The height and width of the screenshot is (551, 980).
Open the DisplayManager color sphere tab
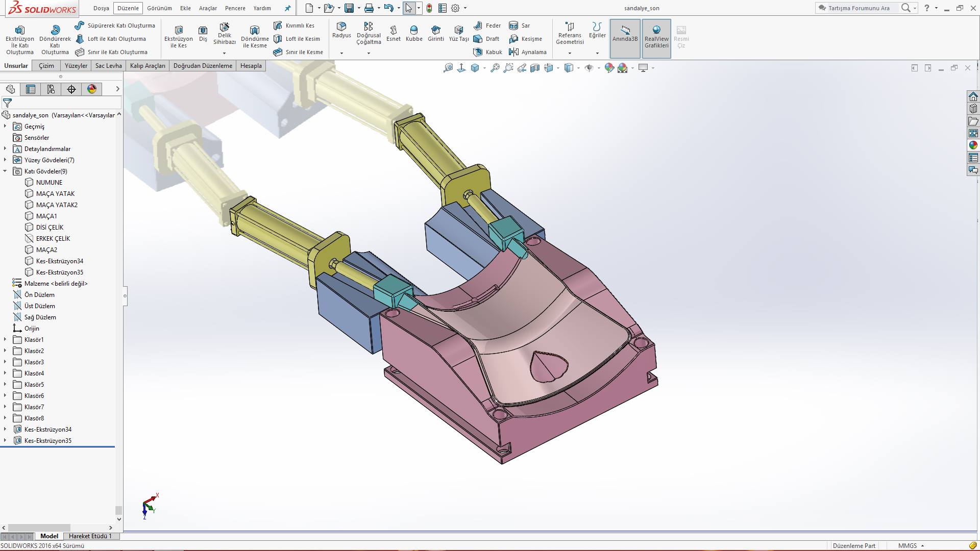[92, 89]
